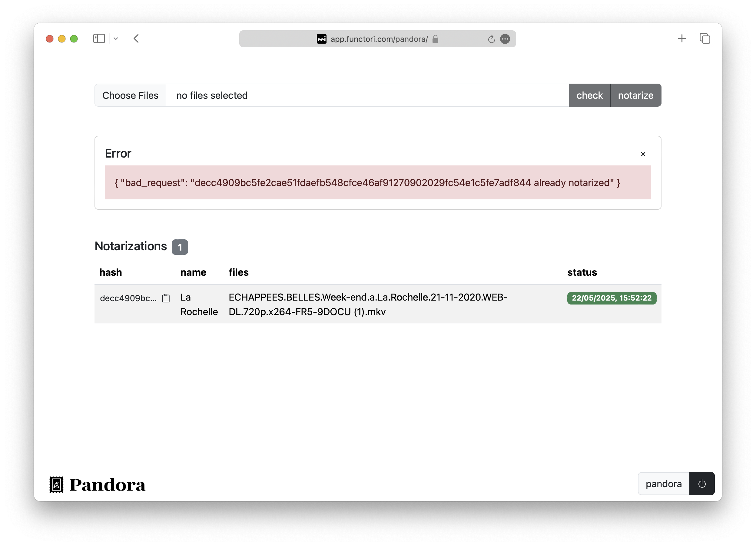Click the copy hash clipboard icon

pyautogui.click(x=166, y=298)
